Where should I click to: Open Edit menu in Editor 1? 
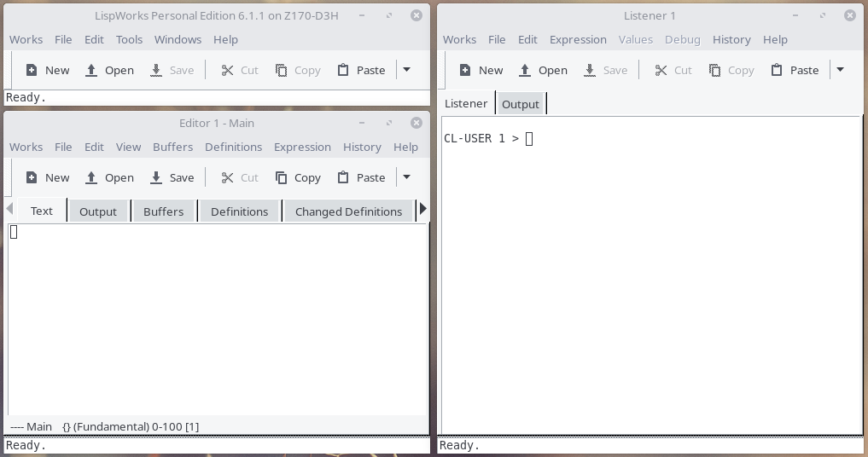(x=94, y=148)
